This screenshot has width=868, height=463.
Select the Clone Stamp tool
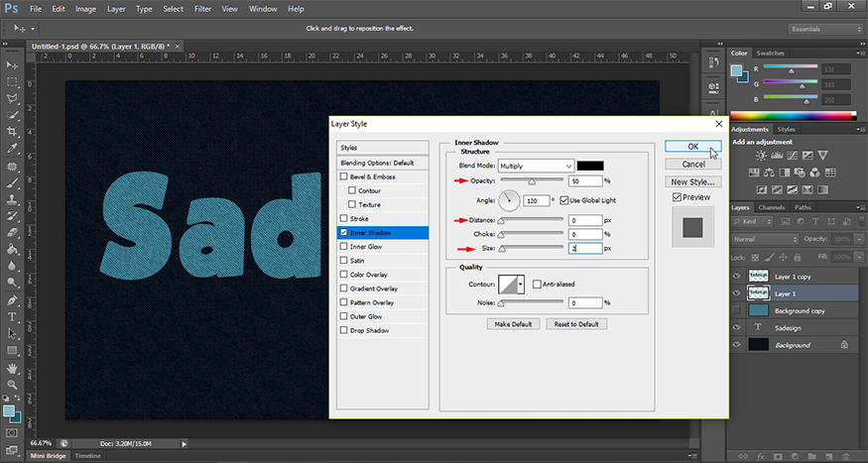pyautogui.click(x=12, y=199)
